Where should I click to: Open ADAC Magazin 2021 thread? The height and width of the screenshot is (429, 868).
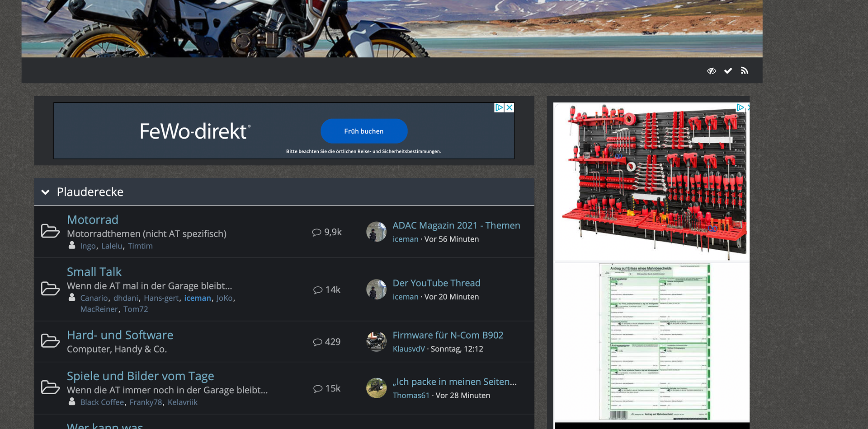pos(456,225)
